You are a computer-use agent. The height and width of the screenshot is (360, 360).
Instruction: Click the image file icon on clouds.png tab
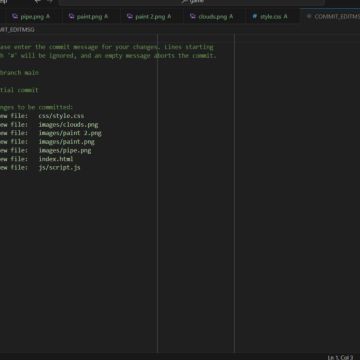(193, 16)
